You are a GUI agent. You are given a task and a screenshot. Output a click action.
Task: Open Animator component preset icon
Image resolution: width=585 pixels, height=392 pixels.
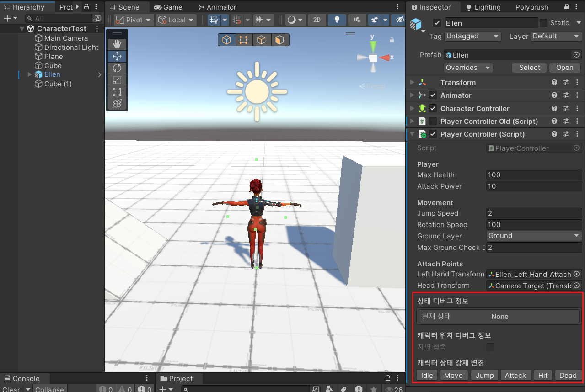[x=566, y=95]
